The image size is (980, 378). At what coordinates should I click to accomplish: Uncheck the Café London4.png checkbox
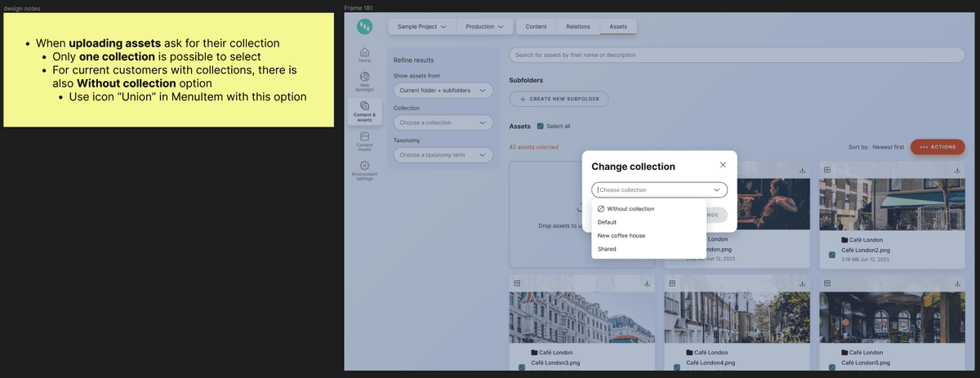[x=677, y=367]
